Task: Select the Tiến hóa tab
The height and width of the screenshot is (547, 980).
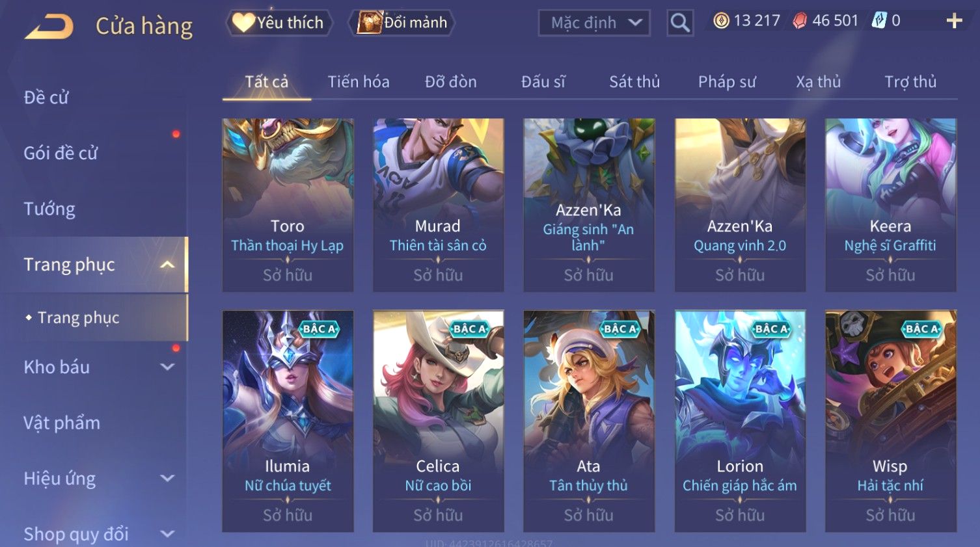Action: click(x=359, y=82)
